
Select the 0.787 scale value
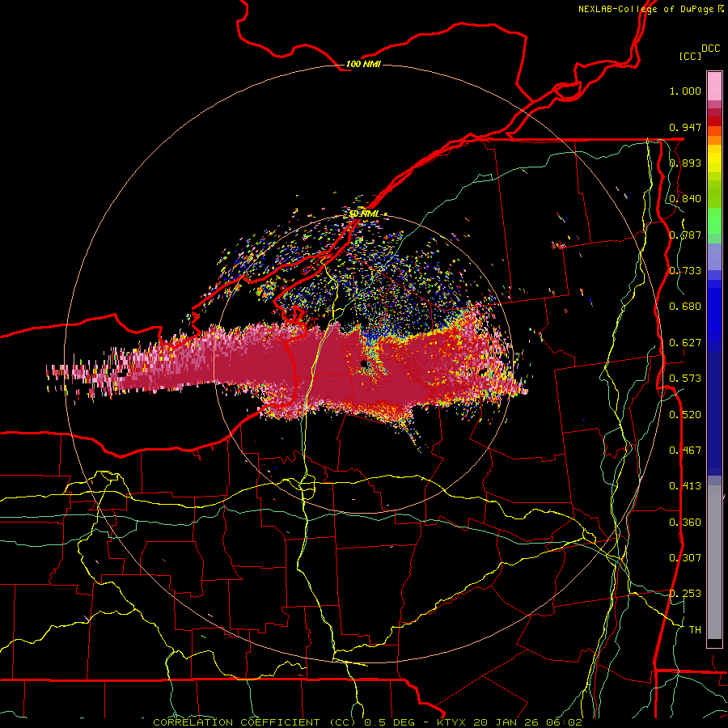click(x=685, y=235)
